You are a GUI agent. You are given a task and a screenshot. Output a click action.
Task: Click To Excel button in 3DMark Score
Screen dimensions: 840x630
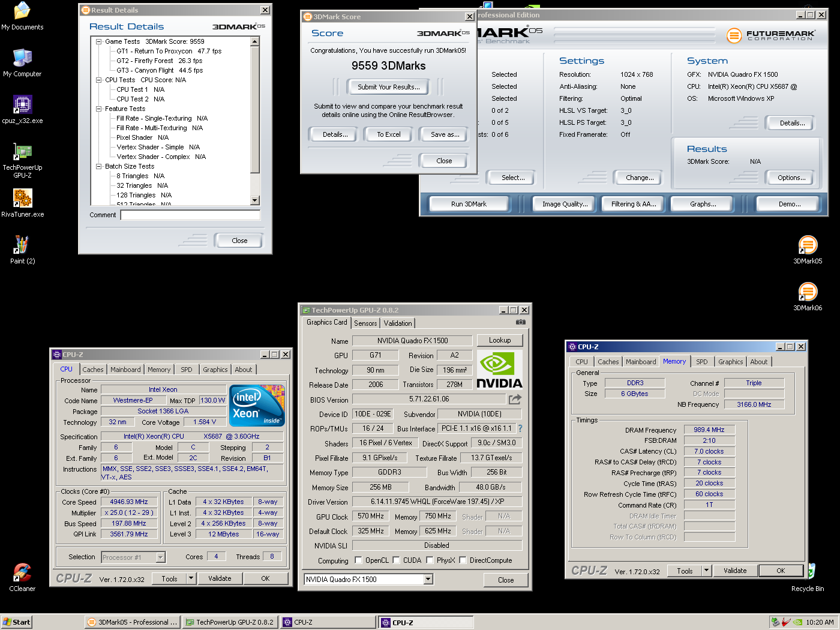[389, 134]
